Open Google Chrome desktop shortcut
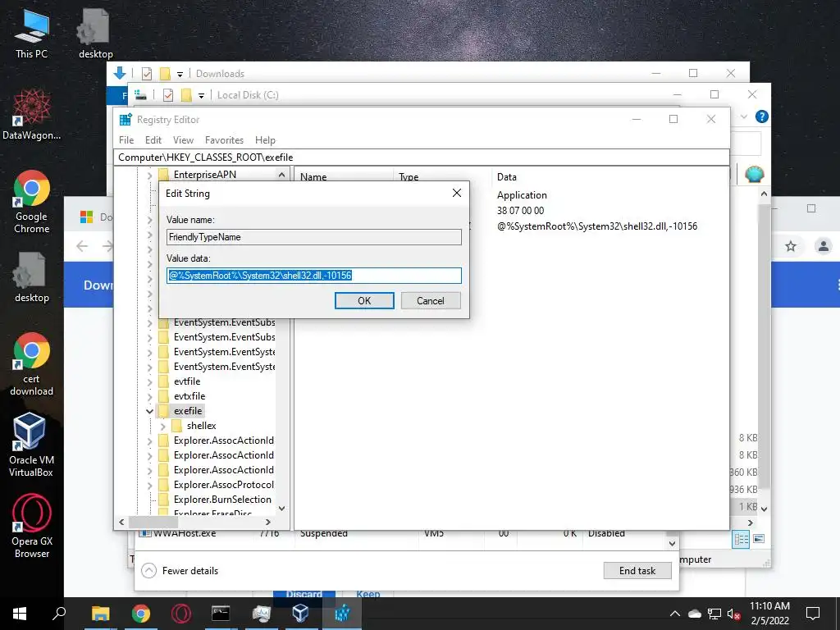The image size is (840, 630). click(32, 202)
